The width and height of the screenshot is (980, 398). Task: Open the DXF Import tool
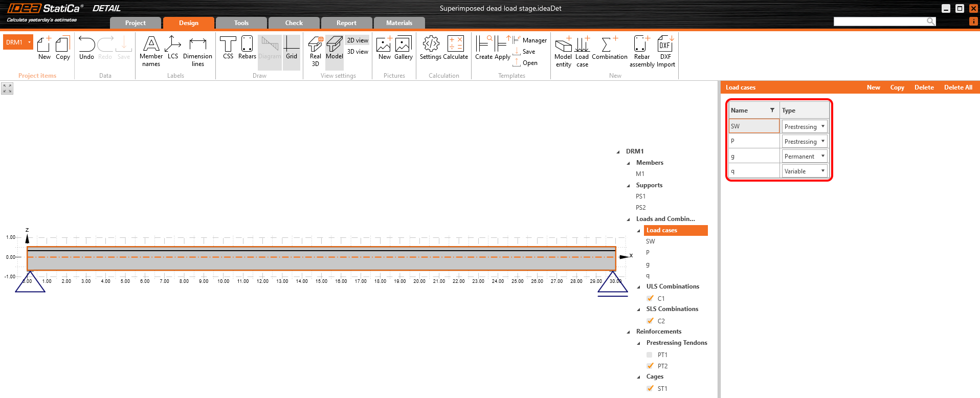(665, 50)
